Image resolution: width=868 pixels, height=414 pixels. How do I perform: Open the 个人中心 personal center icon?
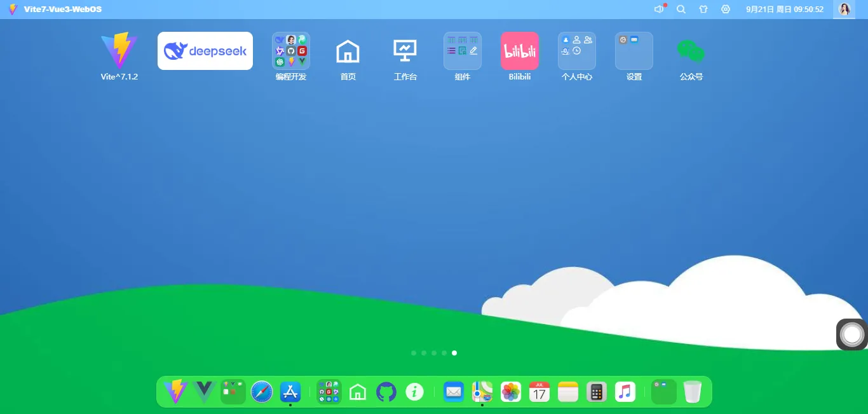(577, 51)
